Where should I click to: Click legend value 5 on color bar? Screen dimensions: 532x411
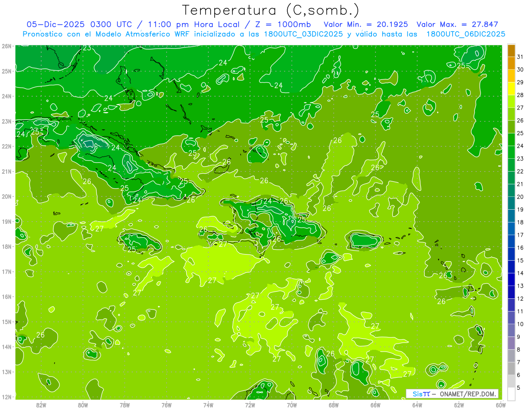(x=519, y=388)
